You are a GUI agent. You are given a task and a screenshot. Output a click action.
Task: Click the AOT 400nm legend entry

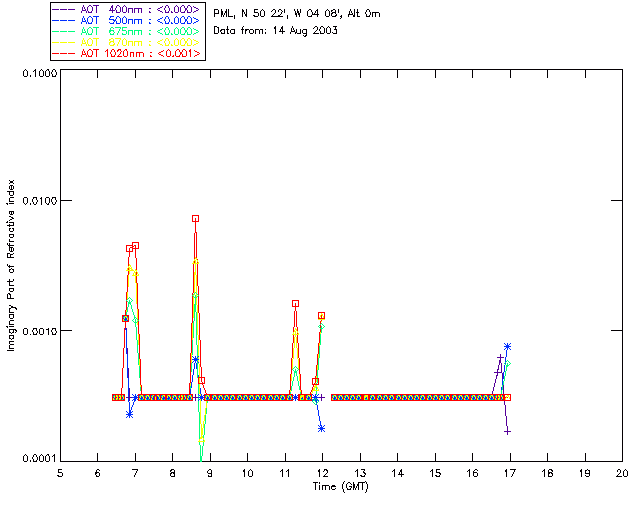coord(127,9)
